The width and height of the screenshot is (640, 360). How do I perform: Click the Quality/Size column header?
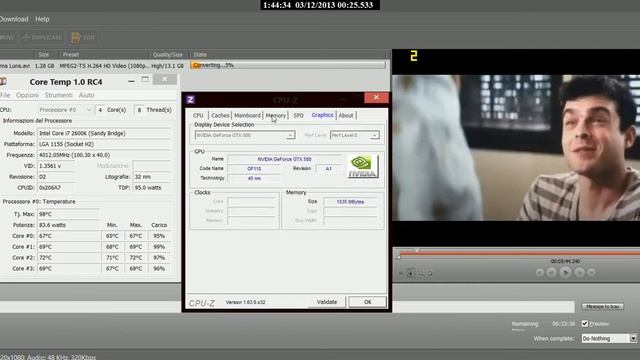168,55
